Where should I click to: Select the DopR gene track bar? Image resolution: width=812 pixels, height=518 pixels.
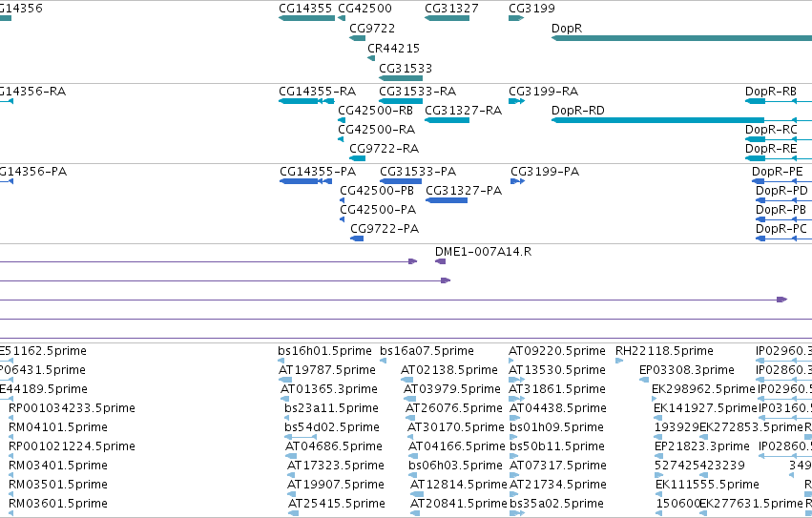681,38
